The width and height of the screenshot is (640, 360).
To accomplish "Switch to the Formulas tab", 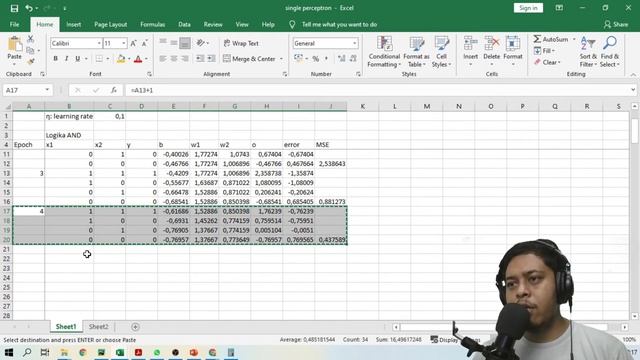I will click(153, 24).
